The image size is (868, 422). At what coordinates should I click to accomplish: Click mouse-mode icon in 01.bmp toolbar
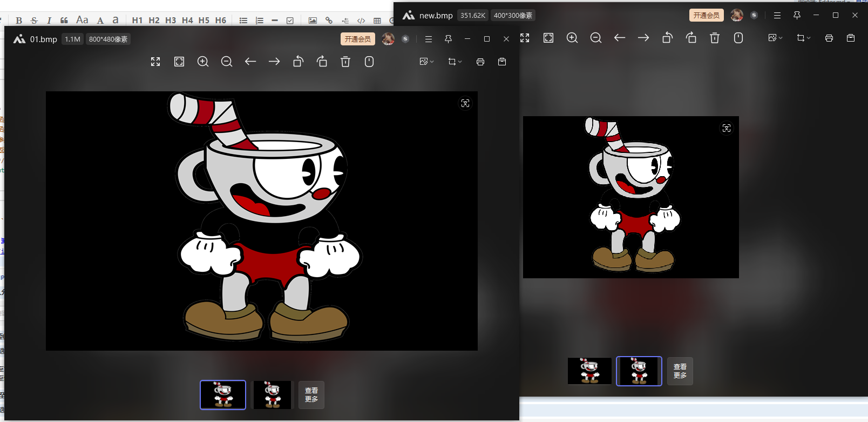pyautogui.click(x=369, y=62)
